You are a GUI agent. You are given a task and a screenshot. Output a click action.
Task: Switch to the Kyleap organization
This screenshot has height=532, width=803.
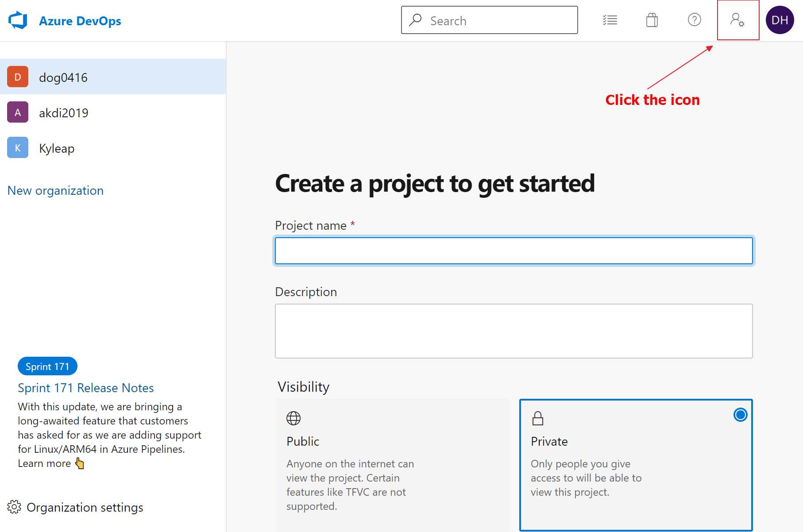point(56,148)
